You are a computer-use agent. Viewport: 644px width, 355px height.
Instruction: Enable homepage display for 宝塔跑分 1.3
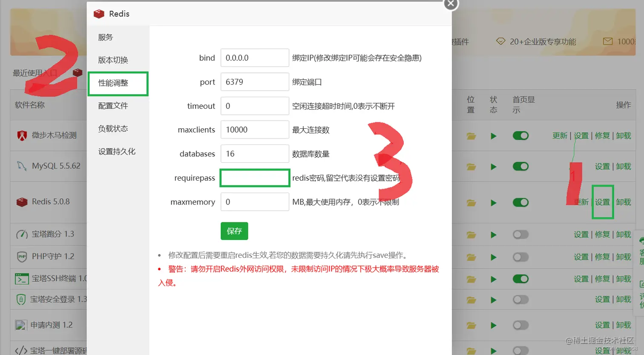click(520, 234)
